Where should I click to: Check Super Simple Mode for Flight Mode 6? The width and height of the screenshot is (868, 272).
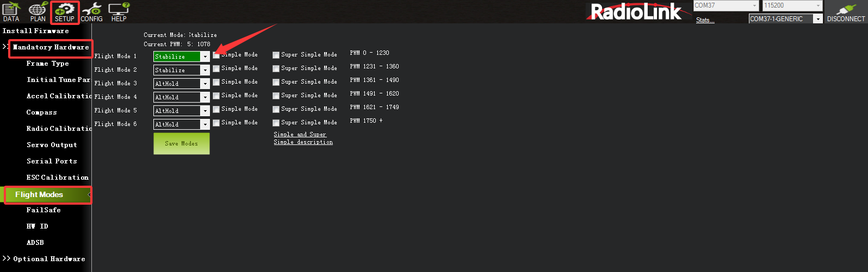pos(276,123)
